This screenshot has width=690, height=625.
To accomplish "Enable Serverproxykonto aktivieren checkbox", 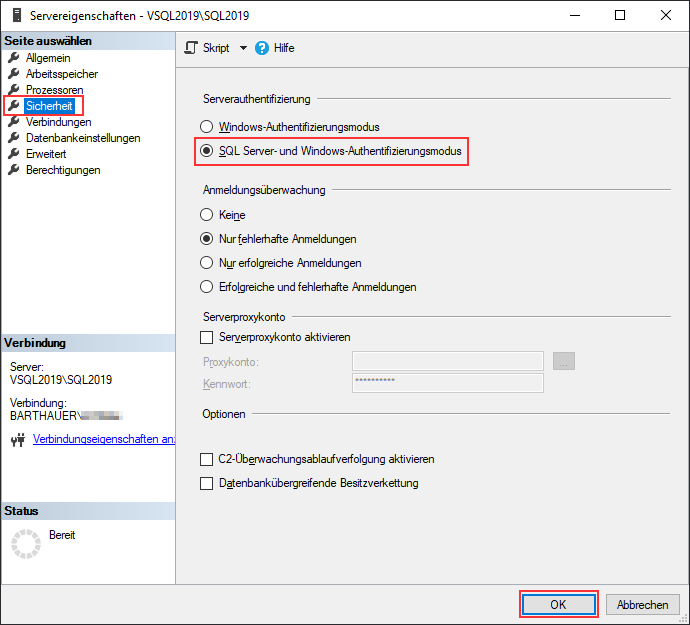I will coord(207,338).
